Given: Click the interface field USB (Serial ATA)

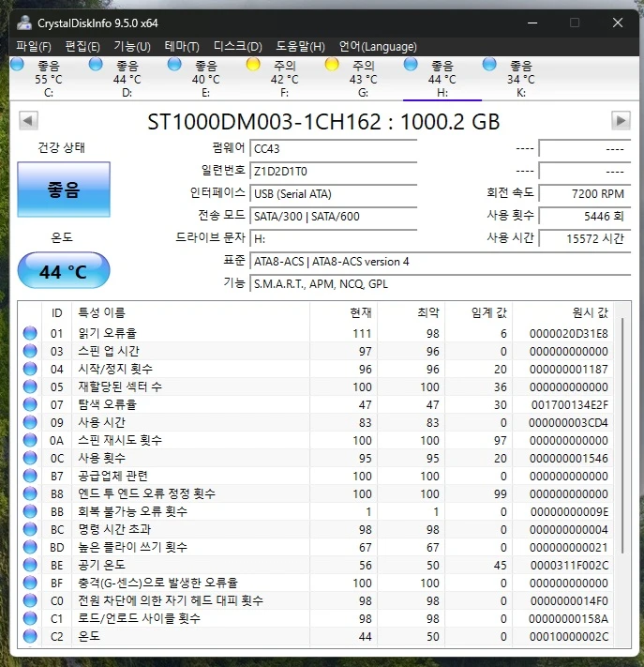Looking at the screenshot, I should click(x=334, y=193).
